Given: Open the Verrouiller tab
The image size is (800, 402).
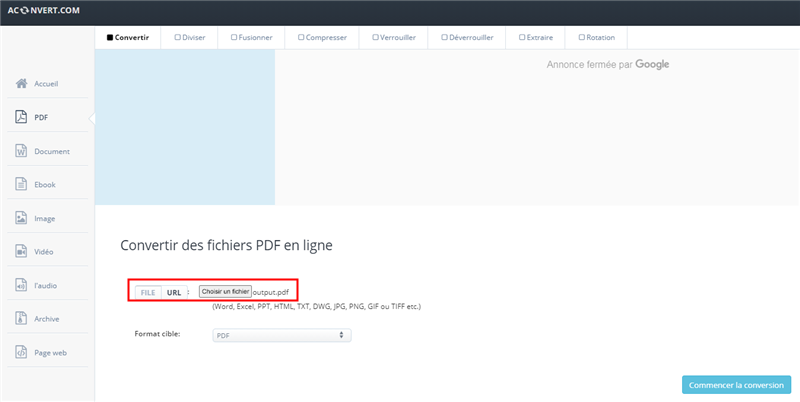Looking at the screenshot, I should (x=394, y=37).
